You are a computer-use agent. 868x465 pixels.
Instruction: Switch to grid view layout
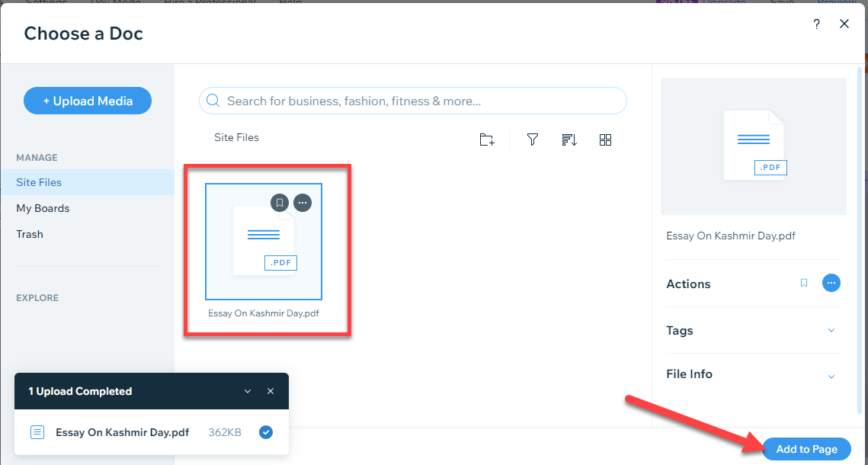coord(605,139)
